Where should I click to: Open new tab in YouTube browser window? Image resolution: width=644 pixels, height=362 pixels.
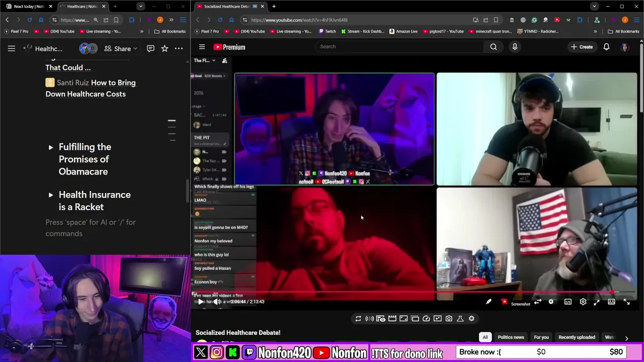274,7
